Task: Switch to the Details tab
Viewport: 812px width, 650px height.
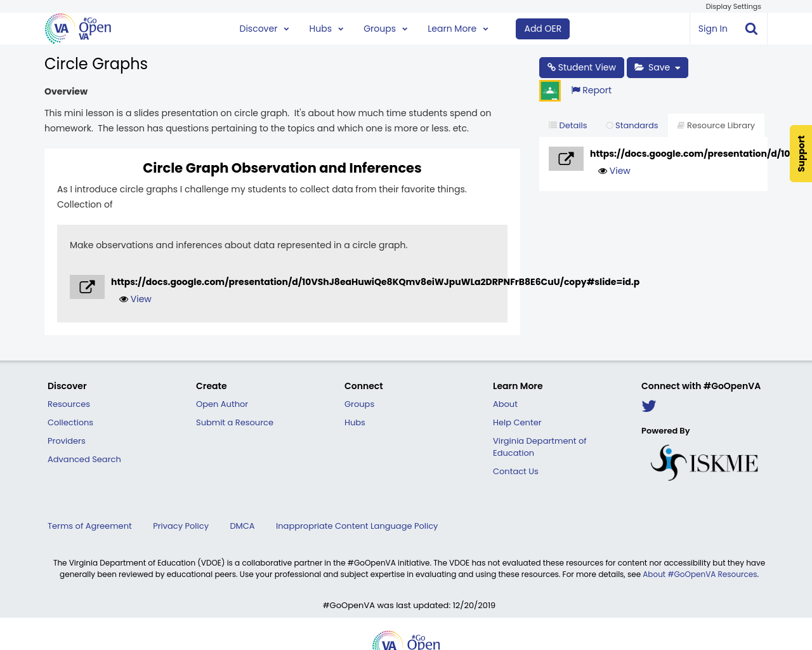Action: [568, 126]
